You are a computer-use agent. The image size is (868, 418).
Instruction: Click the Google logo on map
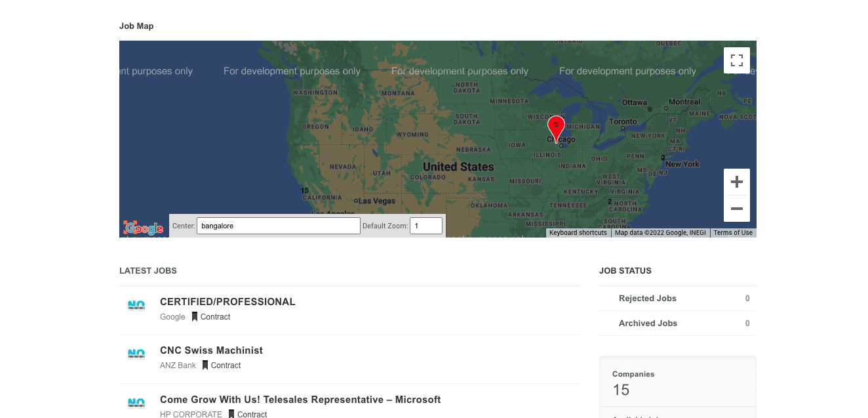click(x=144, y=228)
